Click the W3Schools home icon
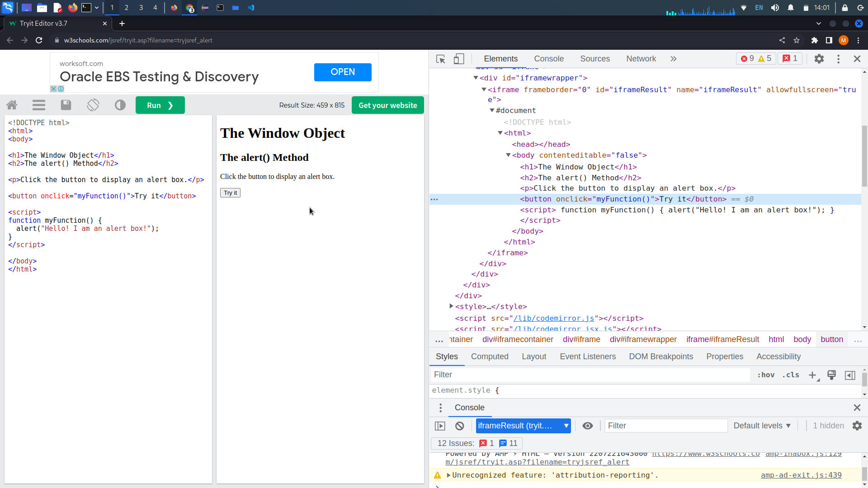Image resolution: width=868 pixels, height=488 pixels. point(12,105)
